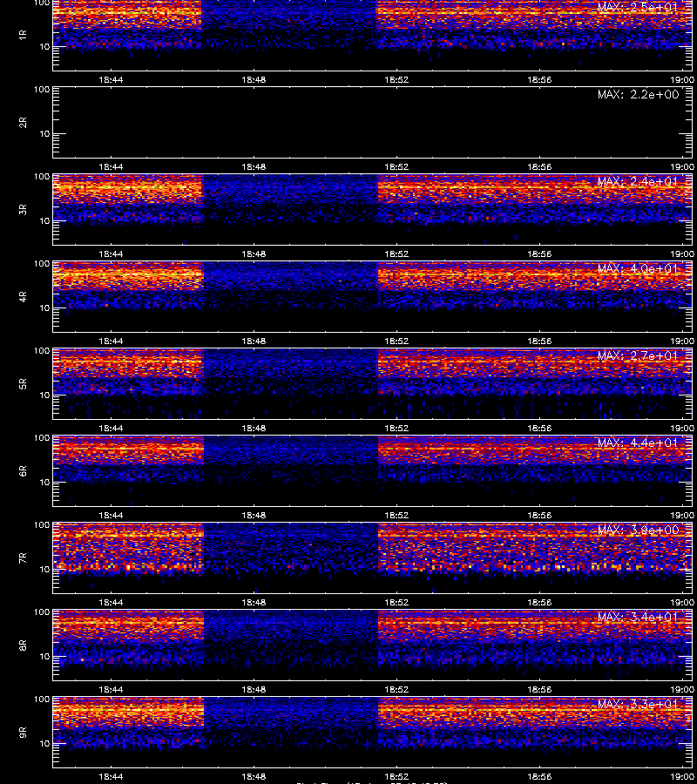
Task: Click the 19:00 tick label under panel 6R
Action: (682, 515)
